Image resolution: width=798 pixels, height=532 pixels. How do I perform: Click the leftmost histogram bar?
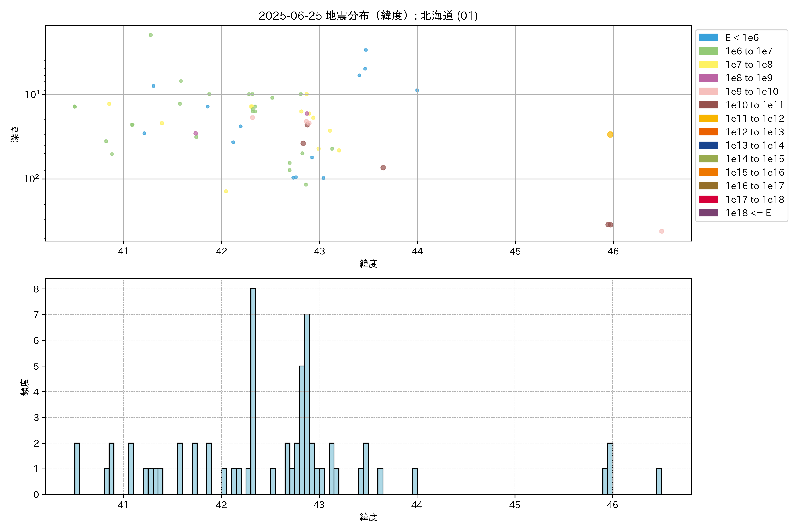click(77, 469)
